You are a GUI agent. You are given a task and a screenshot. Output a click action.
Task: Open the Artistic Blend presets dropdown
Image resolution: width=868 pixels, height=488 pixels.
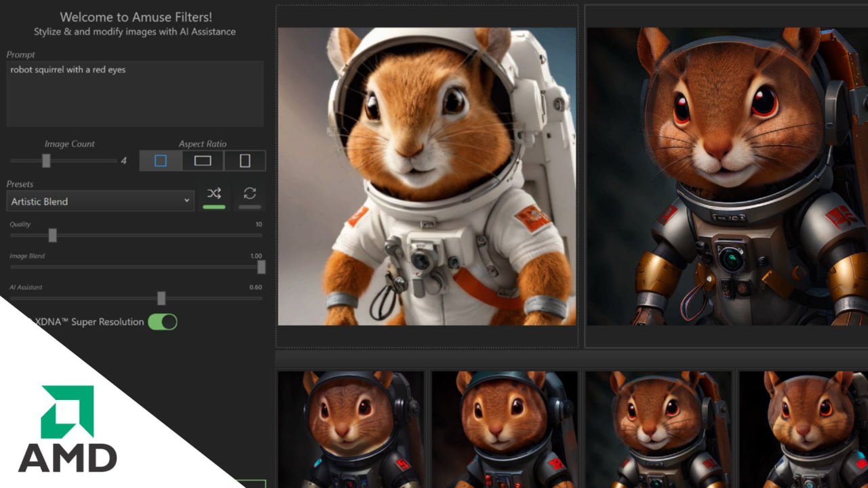coord(101,201)
